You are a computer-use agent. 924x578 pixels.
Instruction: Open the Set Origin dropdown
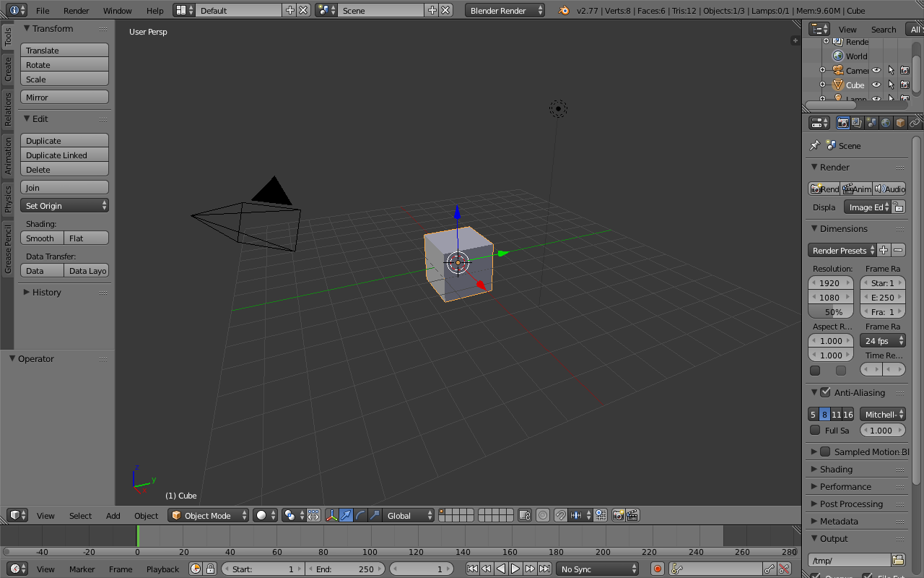(64, 205)
